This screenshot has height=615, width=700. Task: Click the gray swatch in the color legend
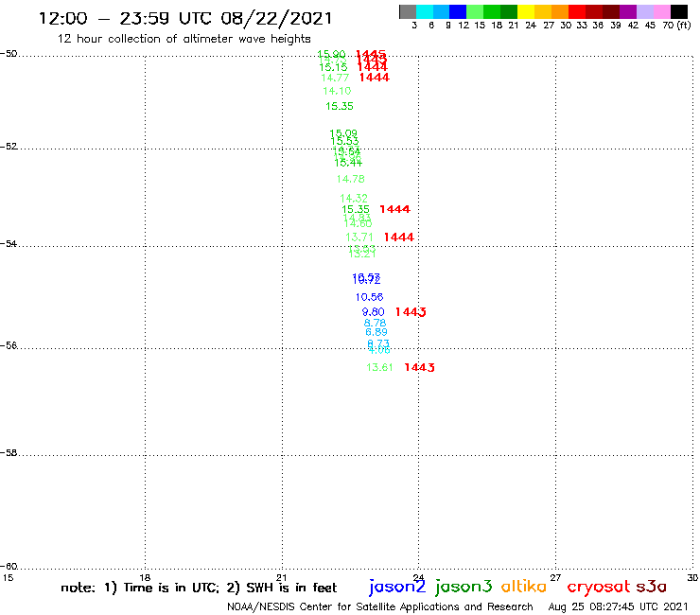(408, 11)
